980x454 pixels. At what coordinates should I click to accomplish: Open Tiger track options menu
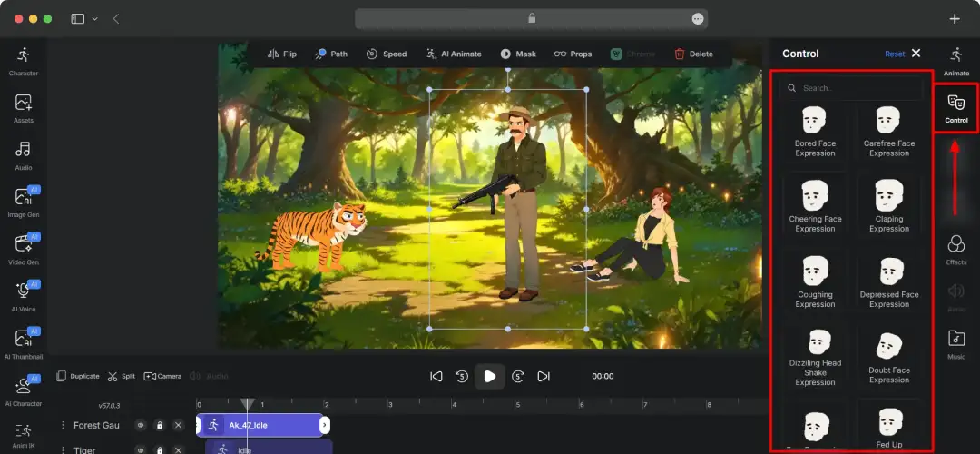click(x=63, y=449)
